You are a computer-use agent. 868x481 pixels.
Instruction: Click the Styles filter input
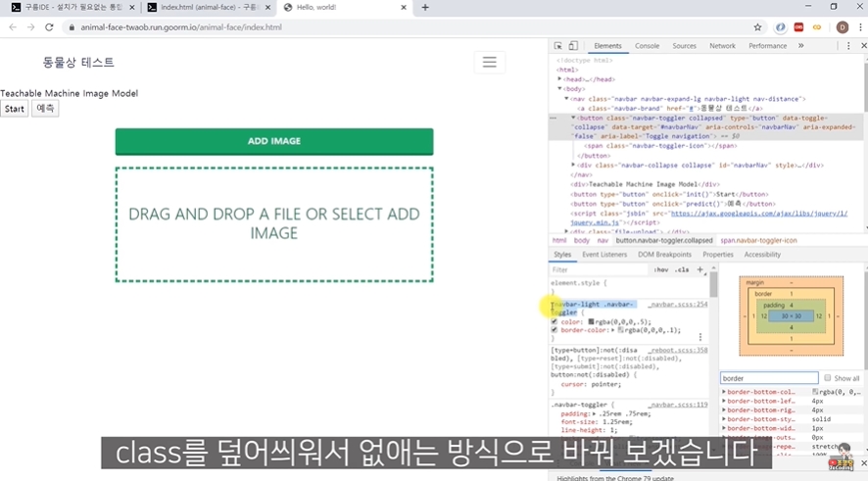[x=599, y=269]
